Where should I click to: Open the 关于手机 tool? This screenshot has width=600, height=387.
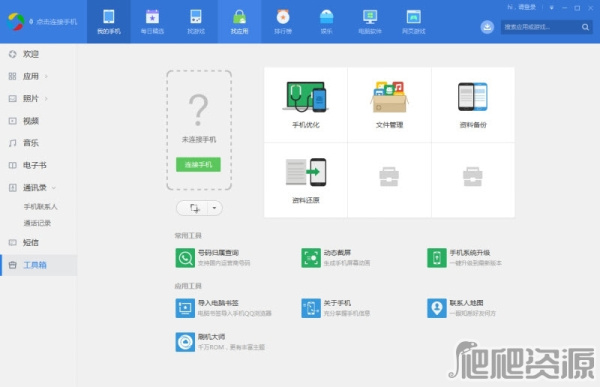(x=336, y=308)
